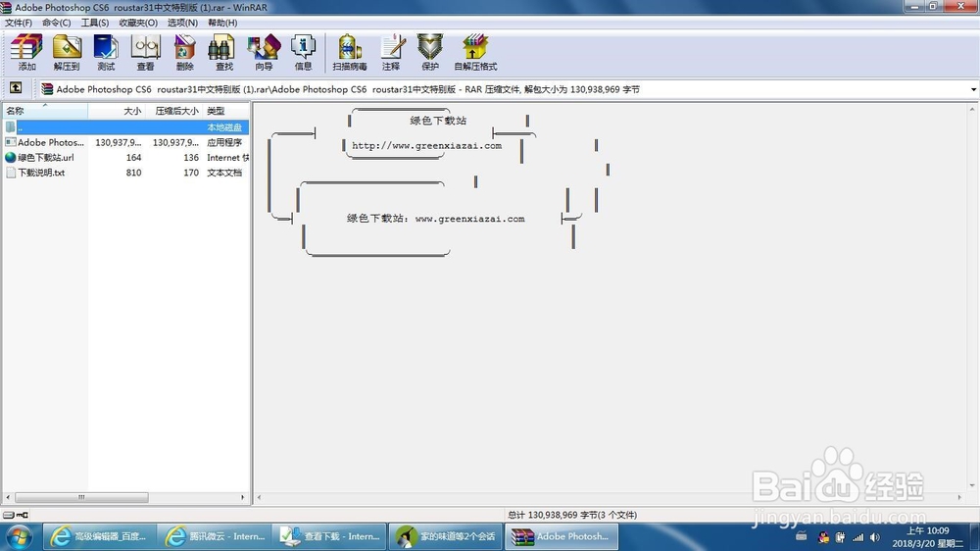Click the Add (添加) toolbar icon

[x=26, y=52]
